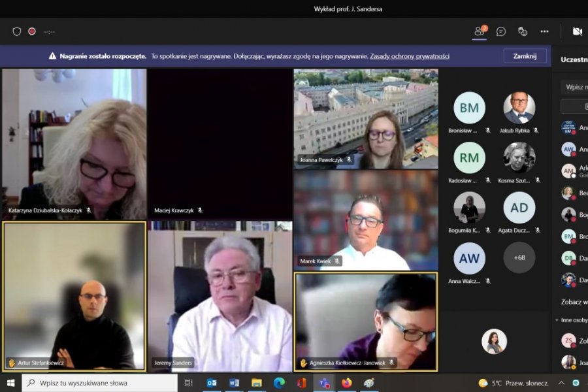Click the participant search field

(x=575, y=87)
